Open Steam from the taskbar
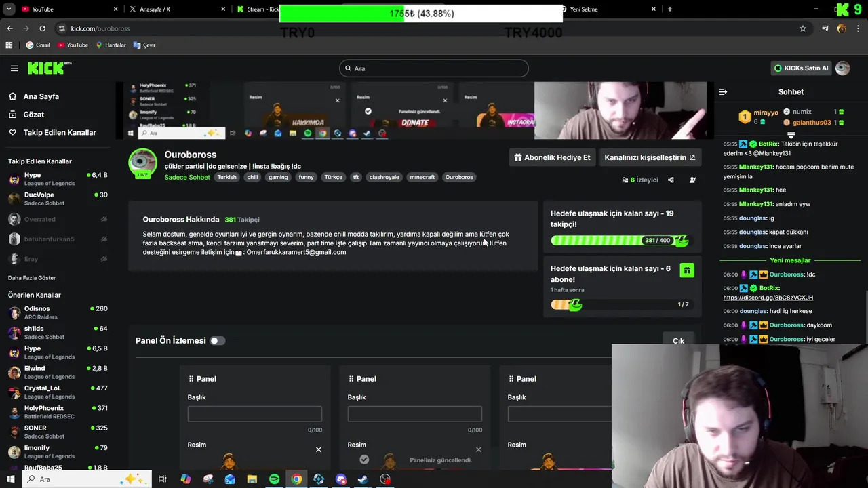Viewport: 868px width, 488px height. click(x=363, y=479)
